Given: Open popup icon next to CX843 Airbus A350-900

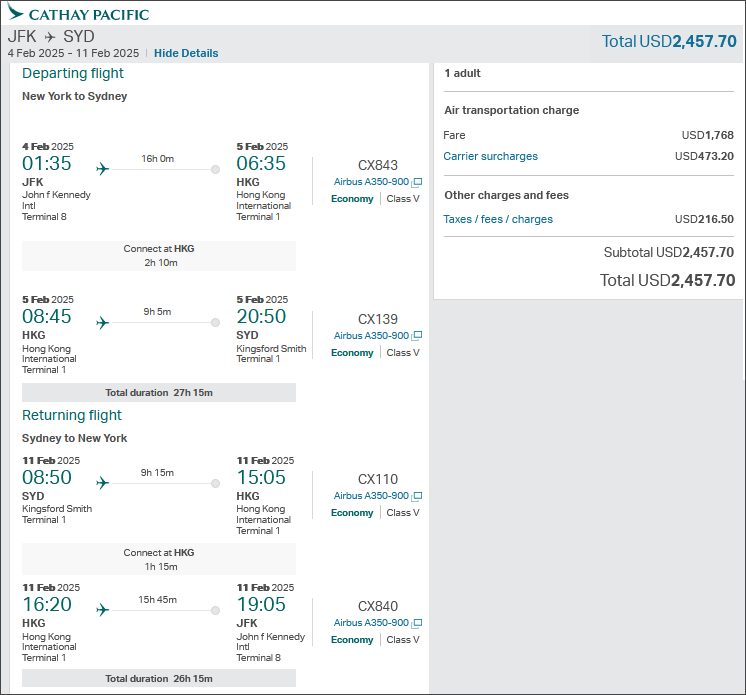Looking at the screenshot, I should (417, 182).
